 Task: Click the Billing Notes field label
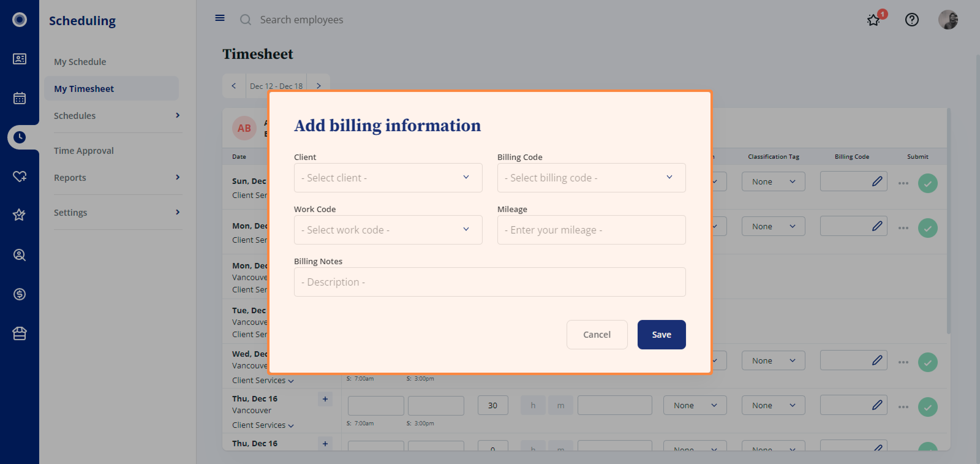[318, 261]
